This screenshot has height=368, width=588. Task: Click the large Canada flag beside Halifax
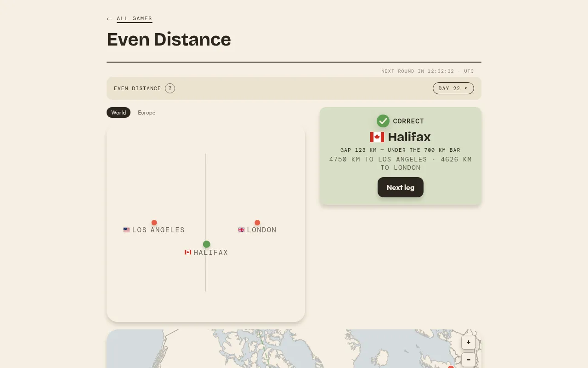coord(377,137)
